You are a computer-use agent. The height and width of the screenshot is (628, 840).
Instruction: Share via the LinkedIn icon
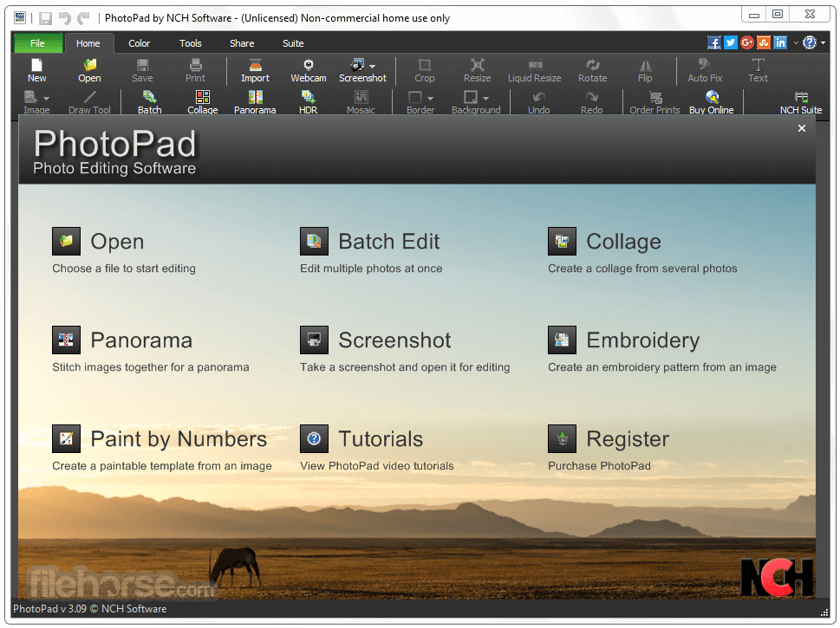click(x=780, y=42)
